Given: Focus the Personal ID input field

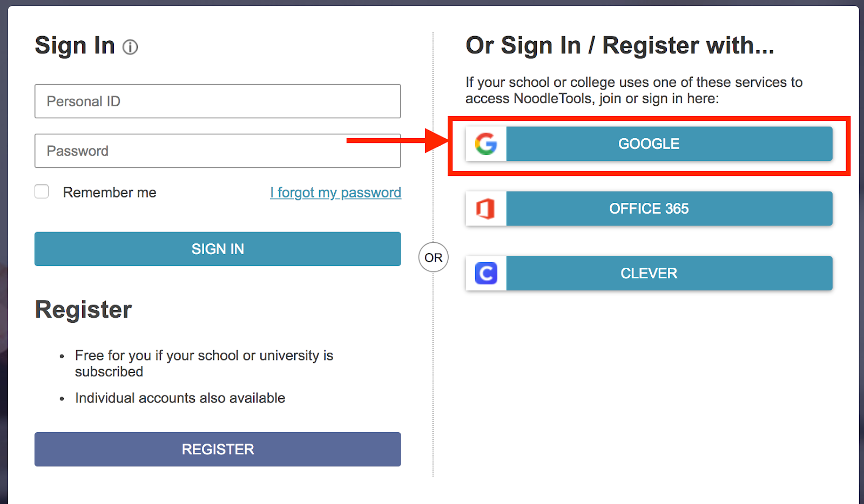Looking at the screenshot, I should tap(218, 101).
